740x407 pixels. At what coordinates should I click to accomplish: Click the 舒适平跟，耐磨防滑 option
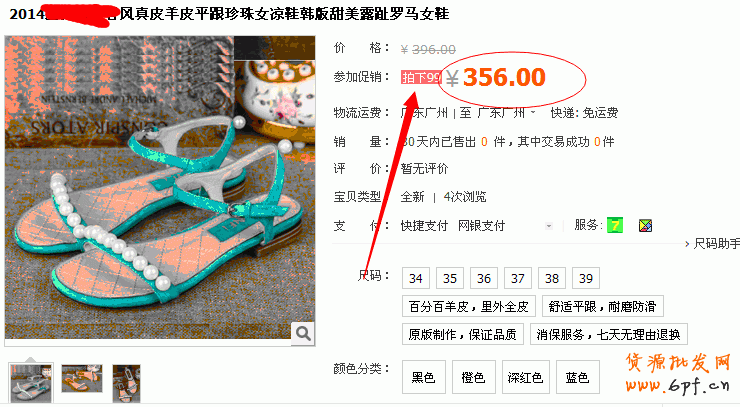pyautogui.click(x=603, y=306)
